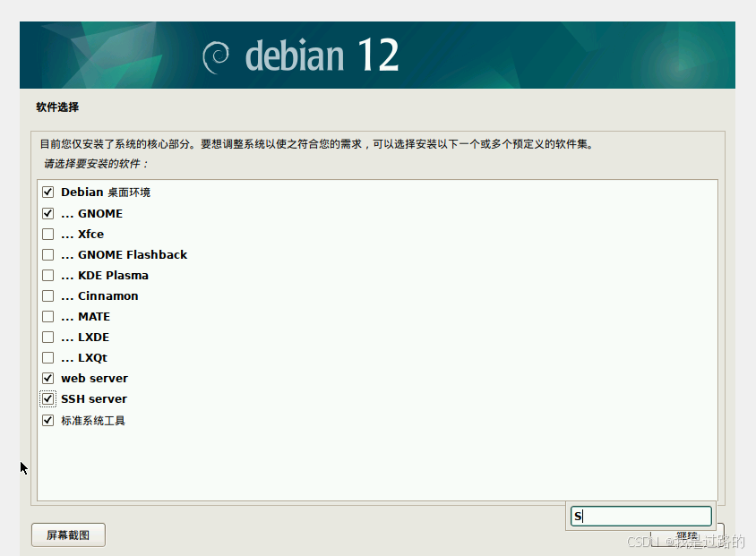Check the Cinnamon desktop option
Image resolution: width=756 pixels, height=556 pixels.
click(47, 295)
